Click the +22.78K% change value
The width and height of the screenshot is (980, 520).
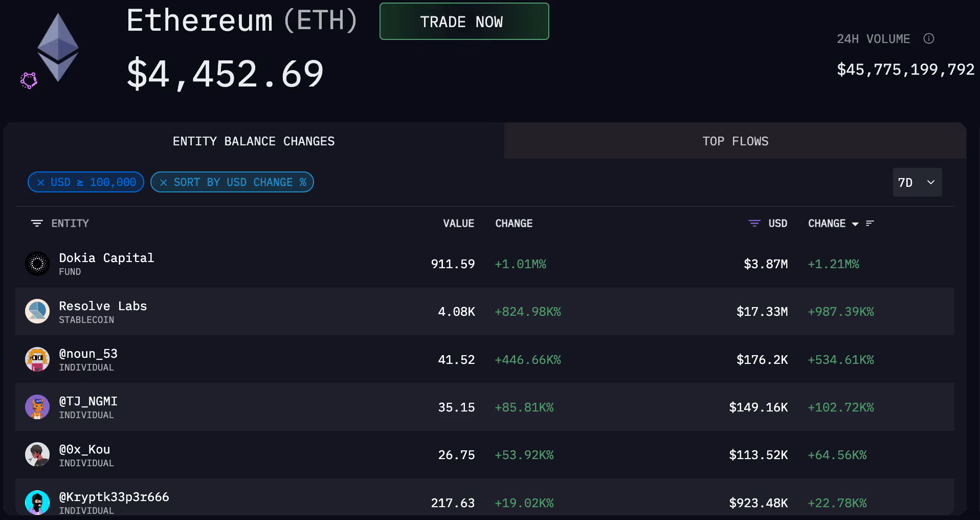click(837, 503)
